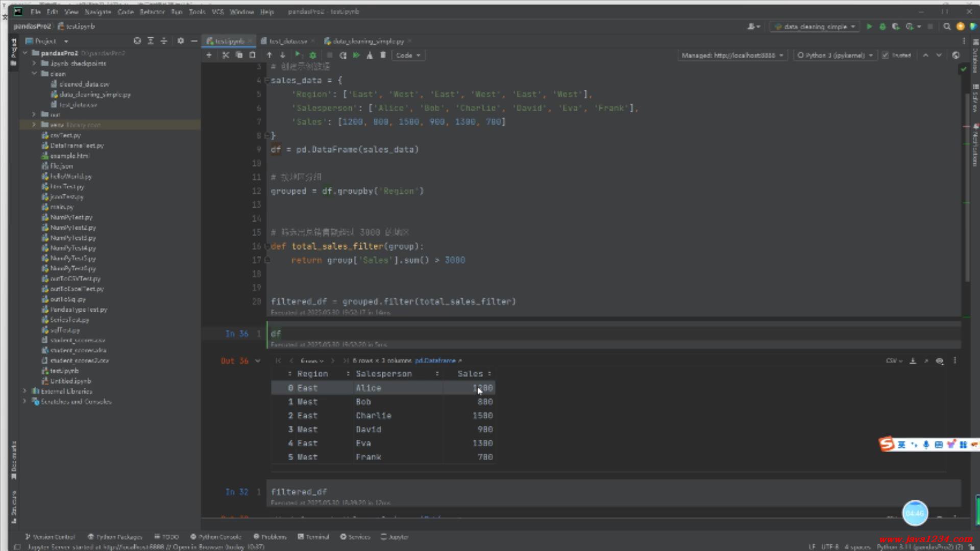This screenshot has height=551, width=980.
Task: Open the Refactor menu
Action: pyautogui.click(x=152, y=12)
